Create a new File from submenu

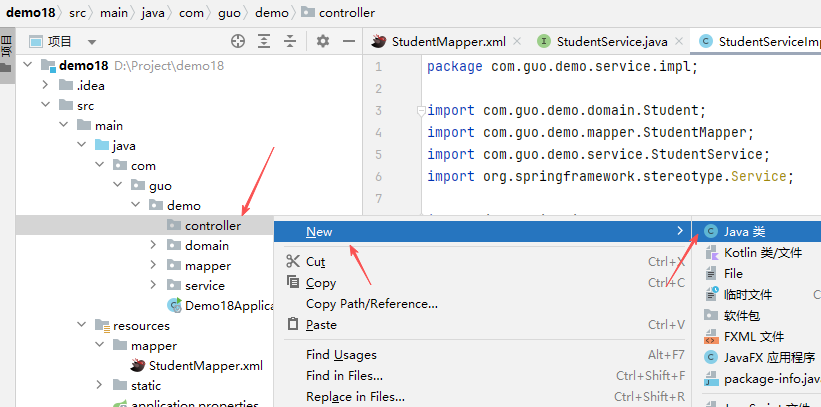pyautogui.click(x=733, y=273)
